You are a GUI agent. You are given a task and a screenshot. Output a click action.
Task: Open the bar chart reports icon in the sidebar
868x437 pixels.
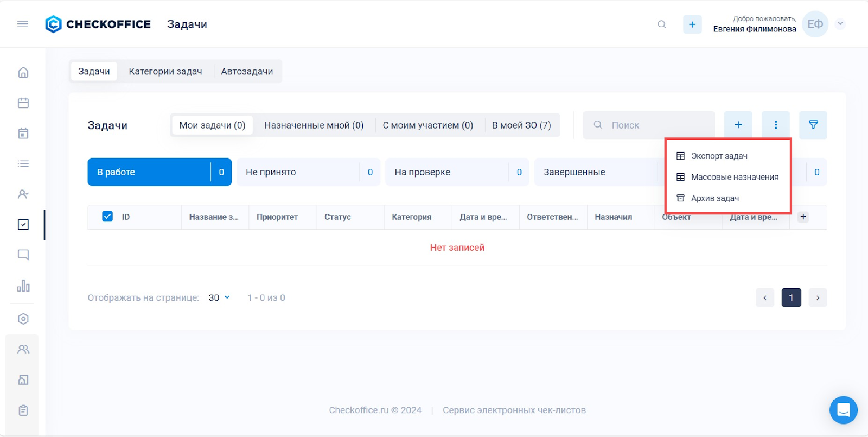23,286
